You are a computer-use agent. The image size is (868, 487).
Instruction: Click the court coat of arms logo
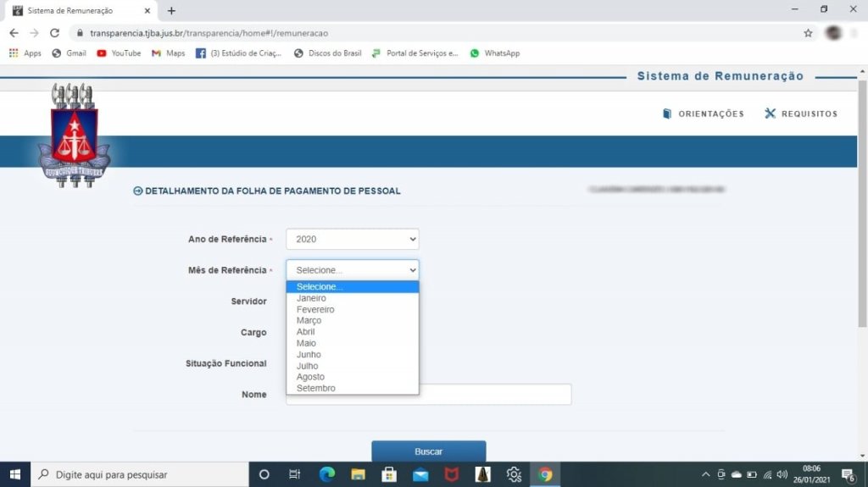[74, 136]
